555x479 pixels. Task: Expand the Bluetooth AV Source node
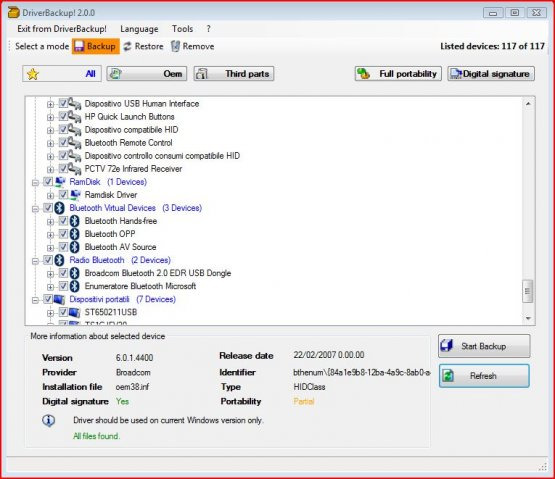click(x=50, y=248)
